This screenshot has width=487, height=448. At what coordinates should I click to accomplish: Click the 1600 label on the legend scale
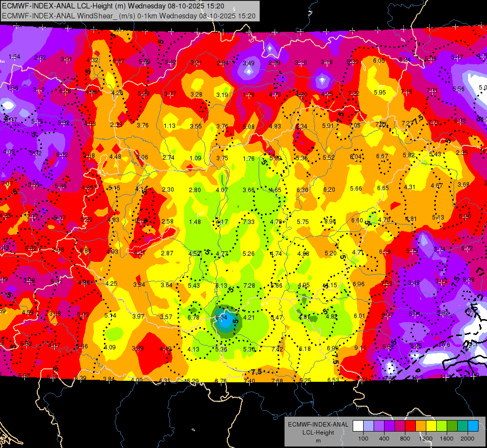(447, 439)
